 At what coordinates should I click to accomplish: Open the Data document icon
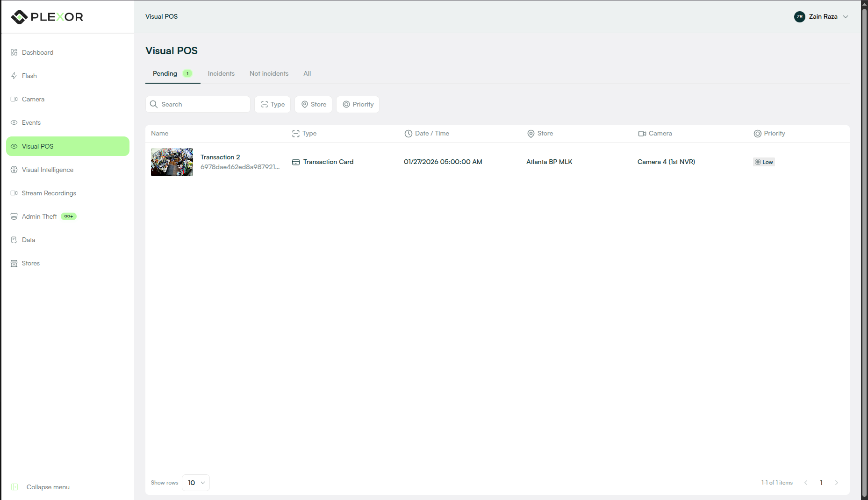tap(14, 240)
